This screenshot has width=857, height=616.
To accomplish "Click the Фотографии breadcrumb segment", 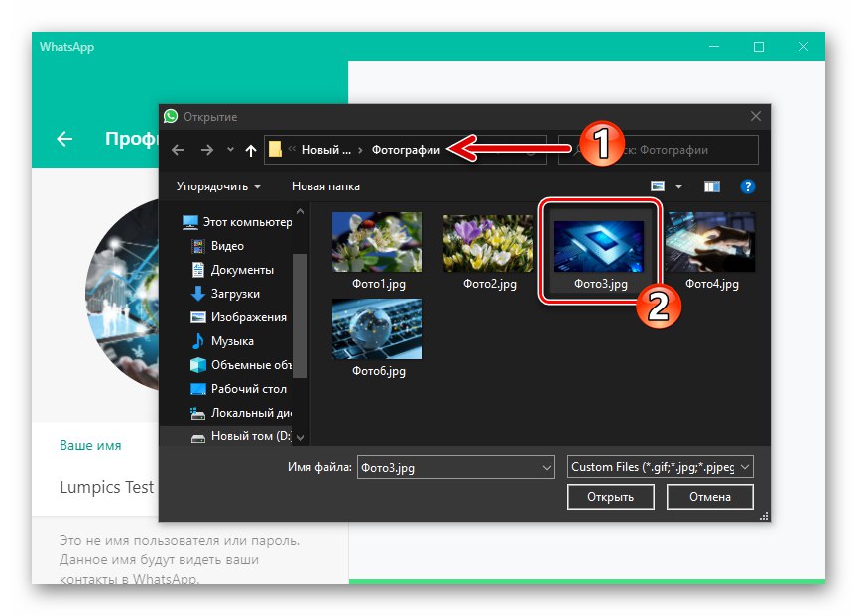I will tap(409, 149).
